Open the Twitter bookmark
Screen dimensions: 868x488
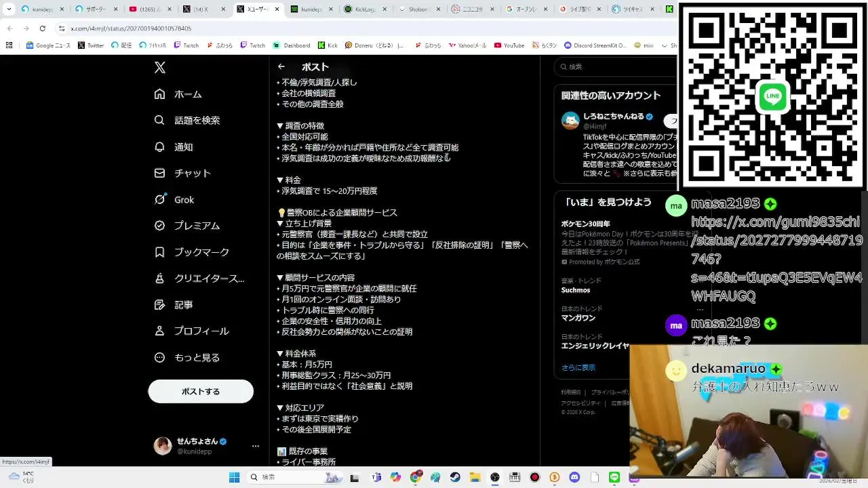[91, 45]
